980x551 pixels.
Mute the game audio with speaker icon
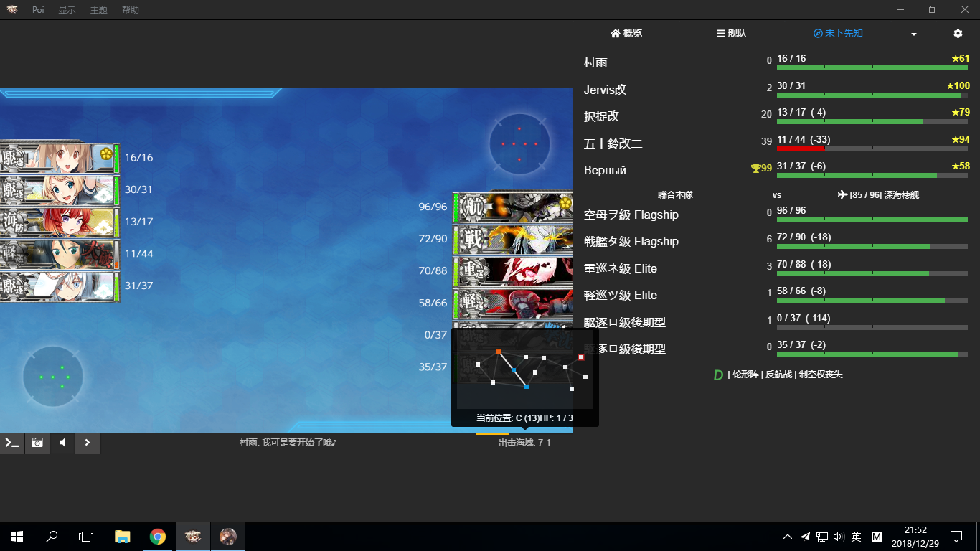pyautogui.click(x=62, y=443)
